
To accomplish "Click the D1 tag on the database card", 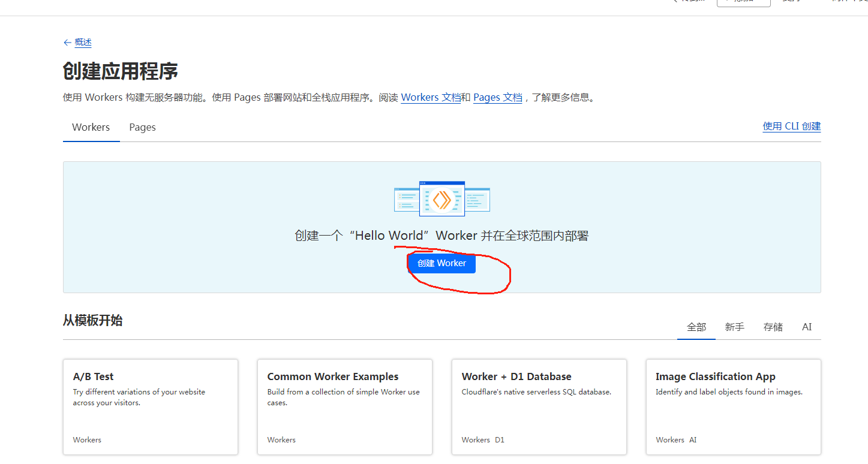I will (500, 440).
